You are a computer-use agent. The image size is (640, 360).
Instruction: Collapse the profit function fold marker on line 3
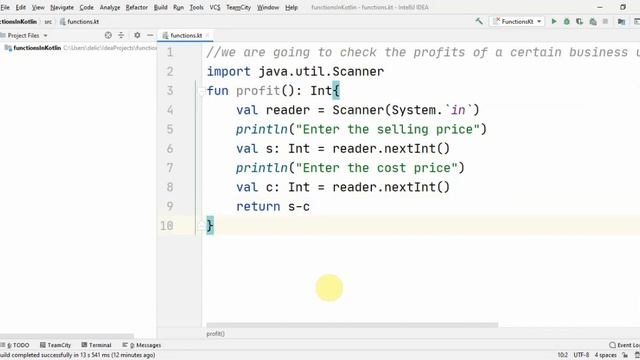tap(201, 91)
